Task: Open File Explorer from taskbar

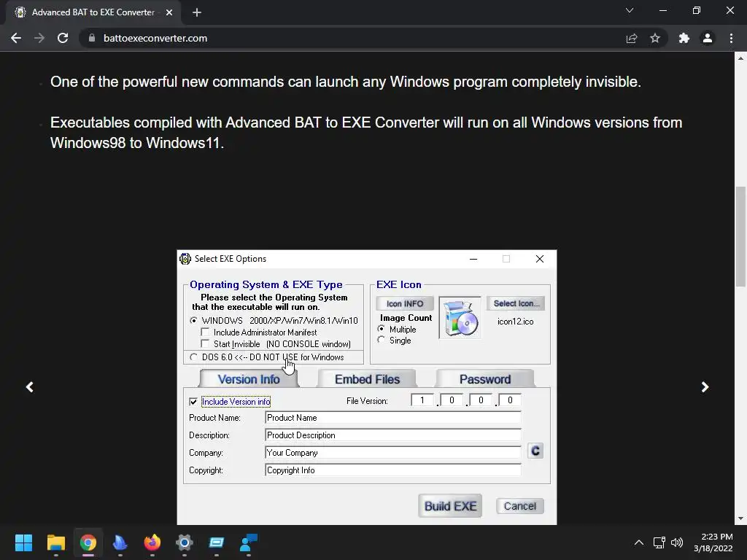Action: pos(55,542)
